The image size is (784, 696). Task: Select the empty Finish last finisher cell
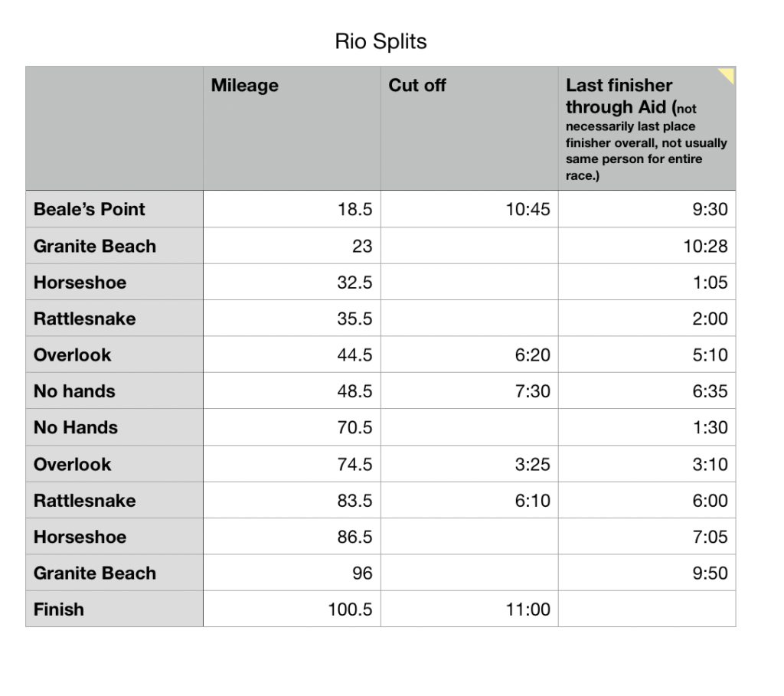tap(647, 609)
